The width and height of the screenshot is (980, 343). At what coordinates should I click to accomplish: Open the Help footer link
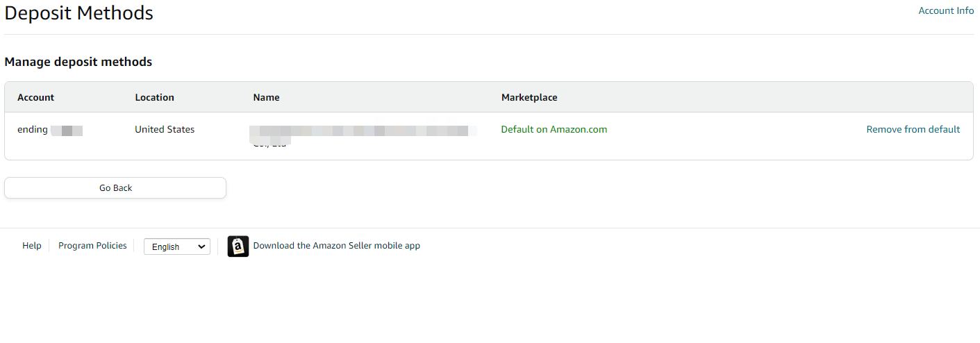32,245
